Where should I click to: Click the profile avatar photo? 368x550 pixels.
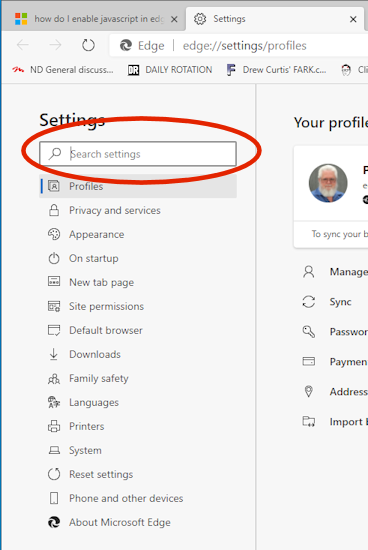point(328,183)
